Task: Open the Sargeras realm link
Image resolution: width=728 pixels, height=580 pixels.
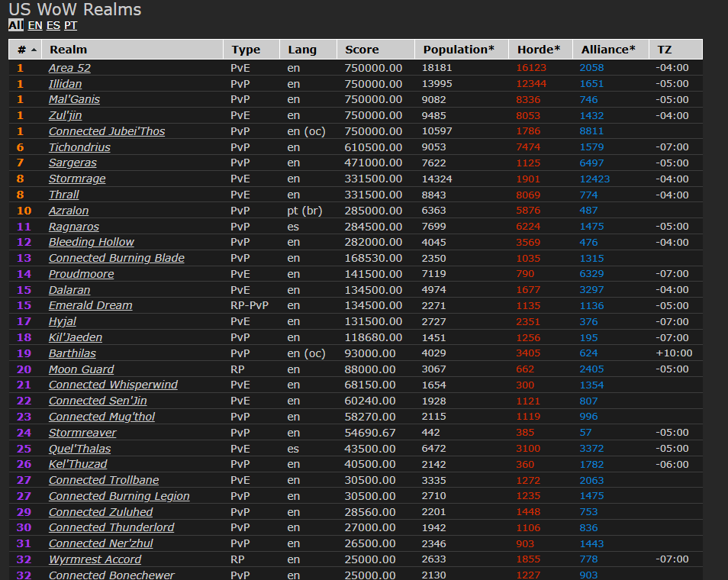Action: (x=72, y=163)
